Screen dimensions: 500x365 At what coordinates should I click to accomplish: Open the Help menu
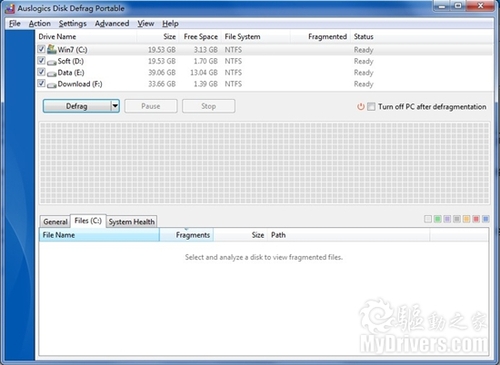(x=170, y=24)
